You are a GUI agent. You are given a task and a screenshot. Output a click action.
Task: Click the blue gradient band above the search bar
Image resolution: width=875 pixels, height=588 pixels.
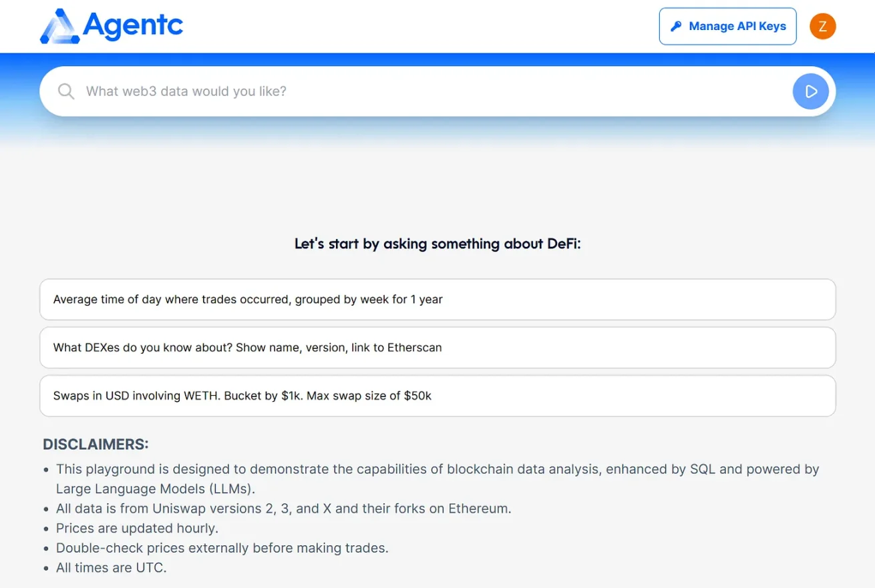click(437, 59)
